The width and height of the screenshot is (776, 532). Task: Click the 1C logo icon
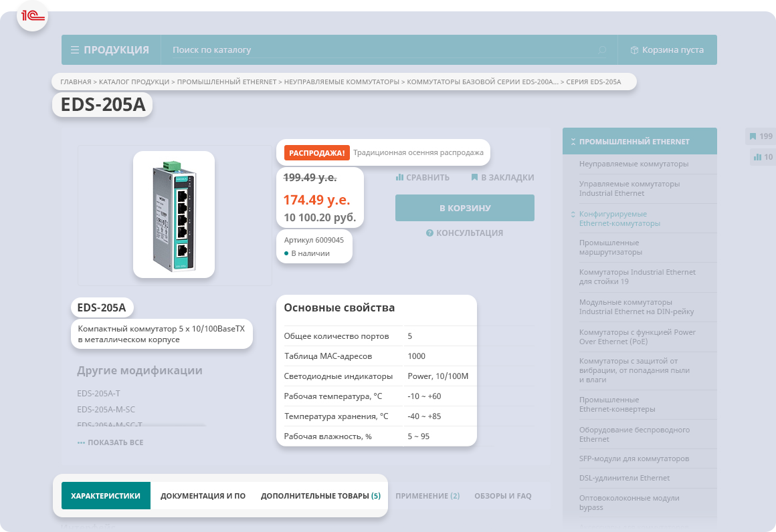pyautogui.click(x=33, y=16)
